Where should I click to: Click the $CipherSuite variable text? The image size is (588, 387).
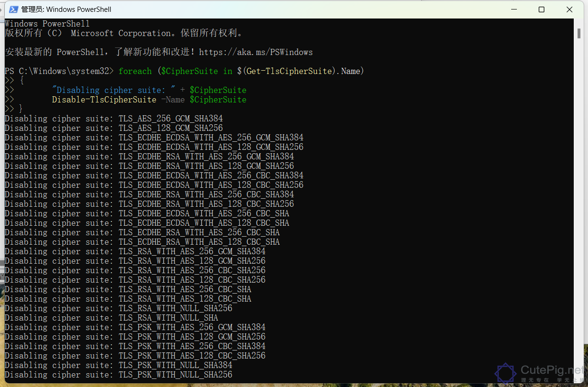click(x=218, y=99)
